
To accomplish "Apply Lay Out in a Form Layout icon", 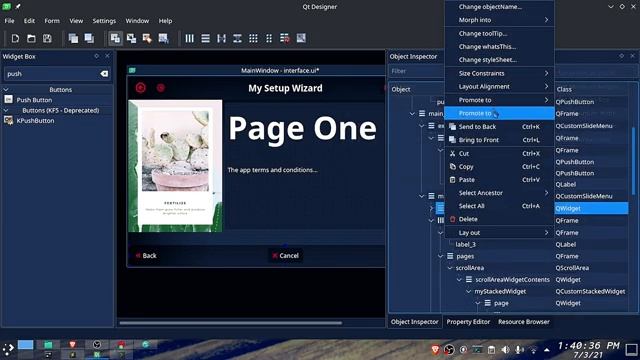I will tap(269, 38).
